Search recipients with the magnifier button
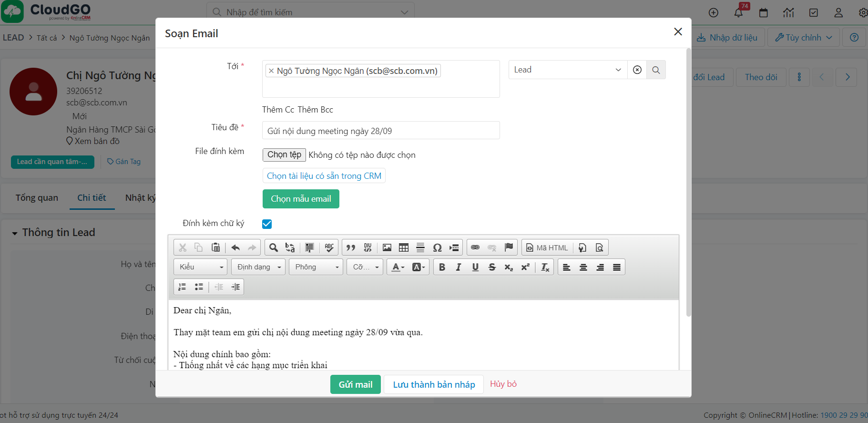The height and width of the screenshot is (423, 868). pos(656,70)
